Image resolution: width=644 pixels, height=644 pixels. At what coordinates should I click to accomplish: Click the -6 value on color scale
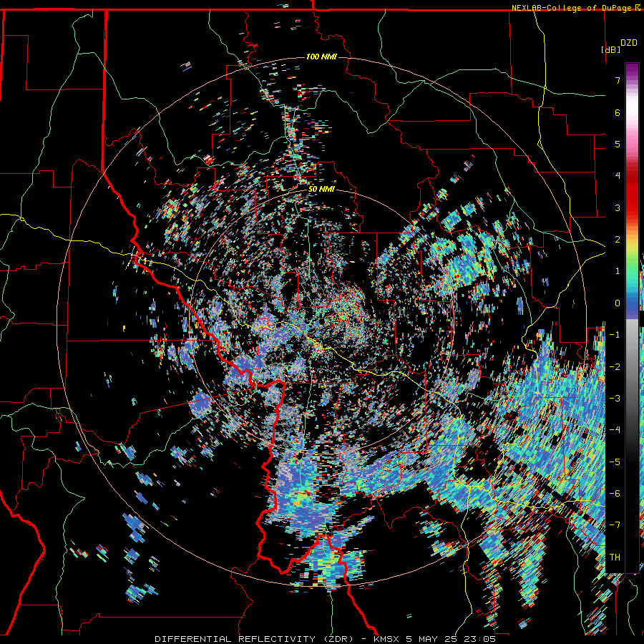pos(615,494)
